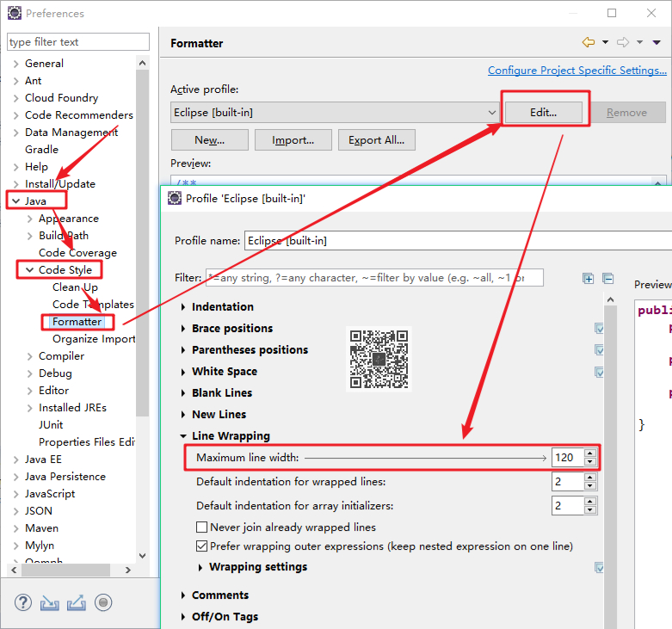Image resolution: width=672 pixels, height=629 pixels.
Task: Expand the White Space section
Action: pos(183,372)
